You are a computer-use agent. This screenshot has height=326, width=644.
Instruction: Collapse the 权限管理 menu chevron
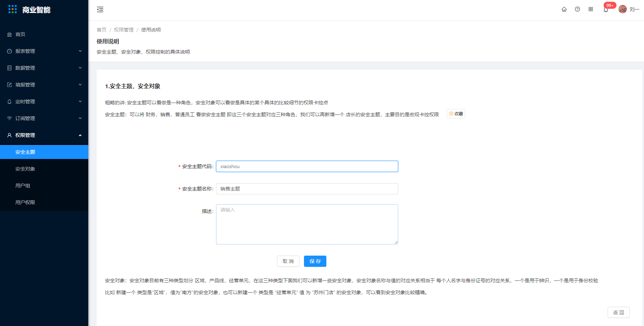coord(80,135)
